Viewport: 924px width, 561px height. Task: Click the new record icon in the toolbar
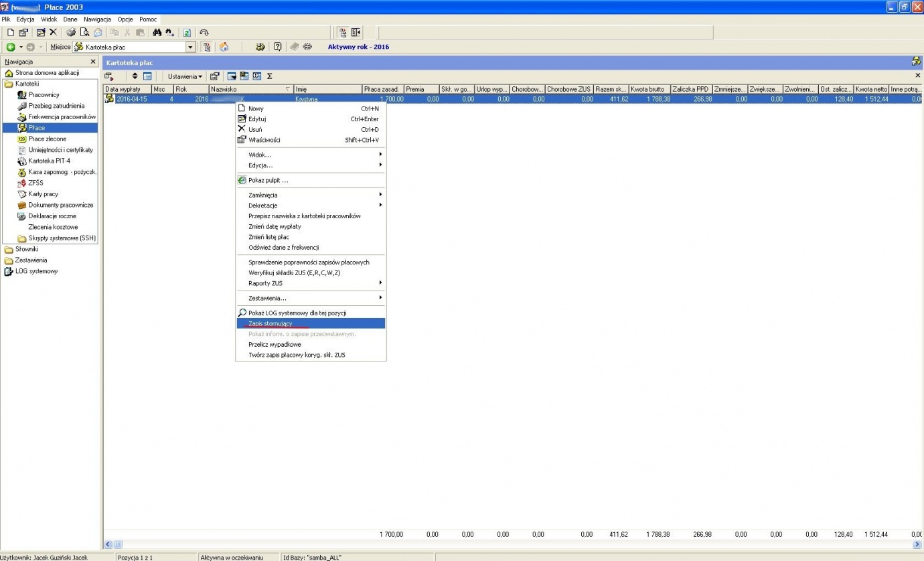pyautogui.click(x=10, y=32)
